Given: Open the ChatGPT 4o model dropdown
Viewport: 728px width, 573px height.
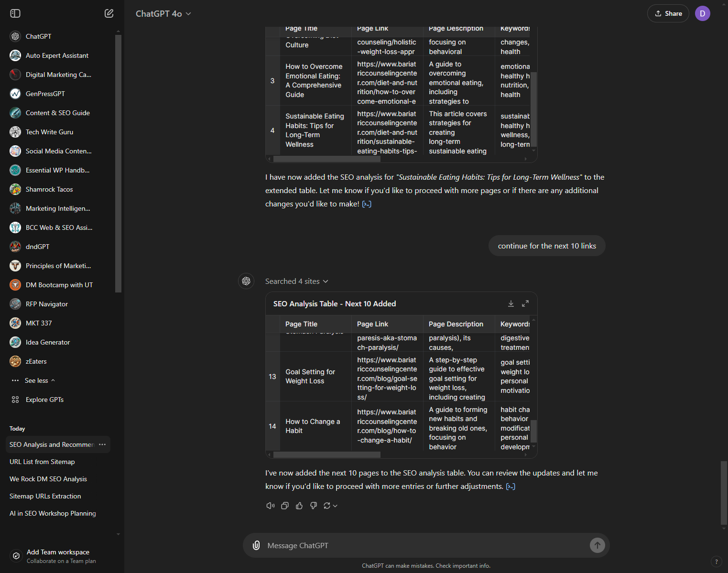Looking at the screenshot, I should (163, 14).
